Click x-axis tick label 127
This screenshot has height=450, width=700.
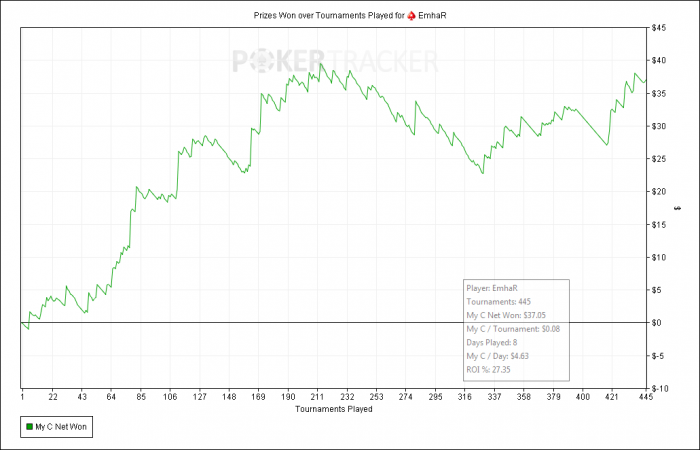(200, 397)
